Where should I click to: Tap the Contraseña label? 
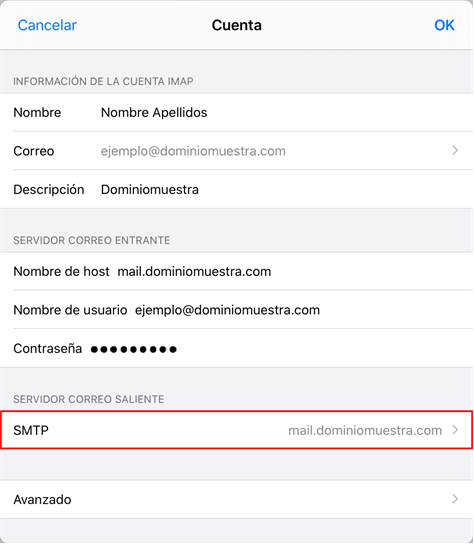48,348
